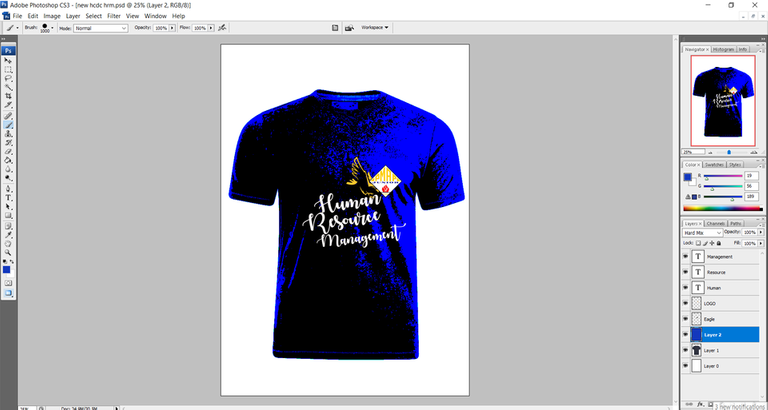The width and height of the screenshot is (768, 410).
Task: Select the Rectangle shape tool
Action: [8, 216]
